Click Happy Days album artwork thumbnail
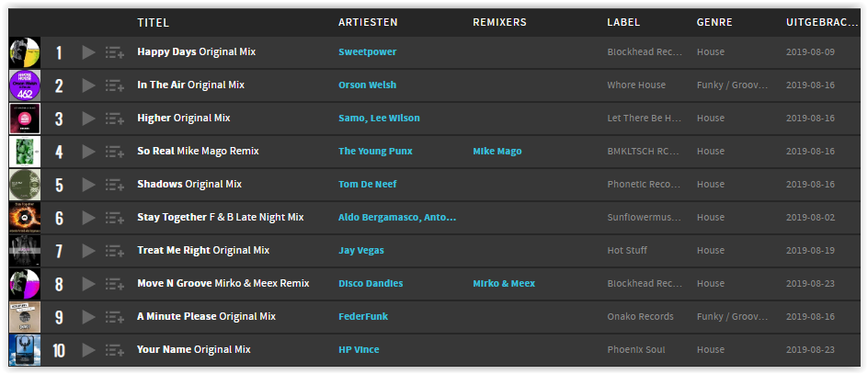 coord(25,52)
